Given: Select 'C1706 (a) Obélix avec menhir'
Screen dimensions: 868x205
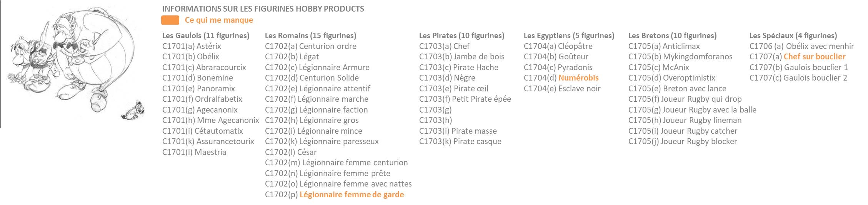Looking at the screenshot, I should pos(801,46).
